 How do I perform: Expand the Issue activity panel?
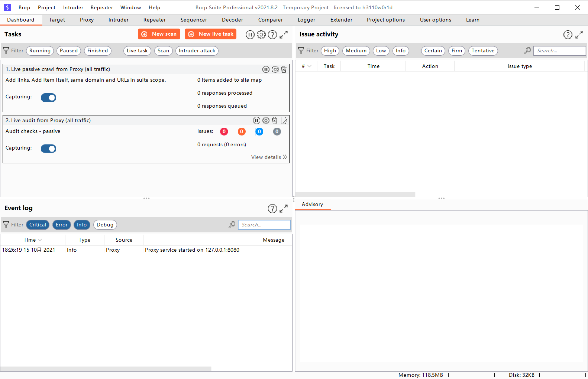(579, 35)
